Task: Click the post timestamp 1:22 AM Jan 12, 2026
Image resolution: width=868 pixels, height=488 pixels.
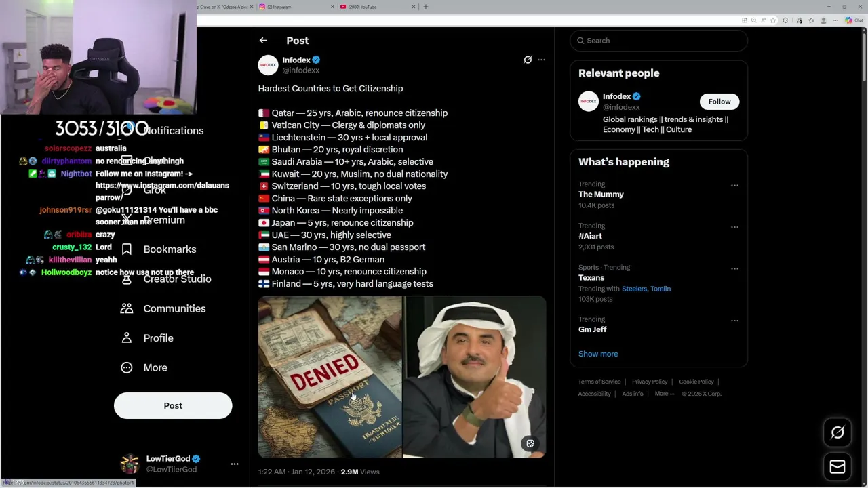Action: click(x=296, y=472)
